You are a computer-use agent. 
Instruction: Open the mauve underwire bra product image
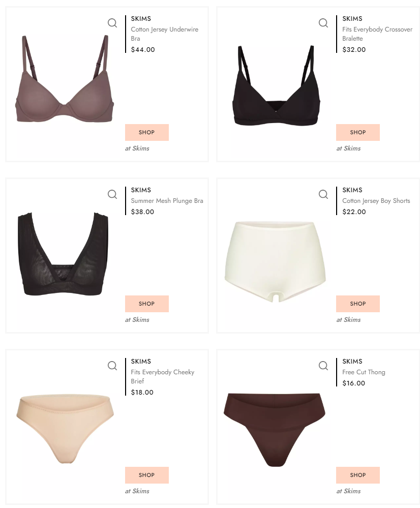click(65, 79)
